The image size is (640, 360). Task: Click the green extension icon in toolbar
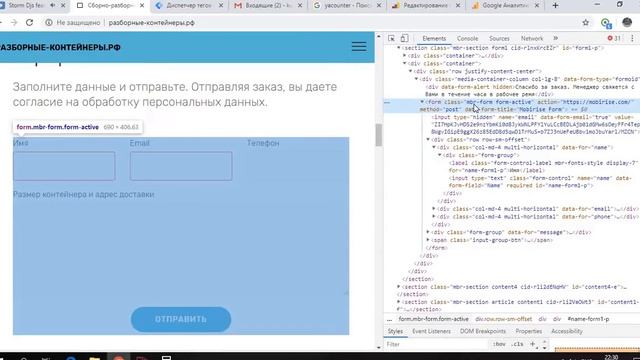606,23
